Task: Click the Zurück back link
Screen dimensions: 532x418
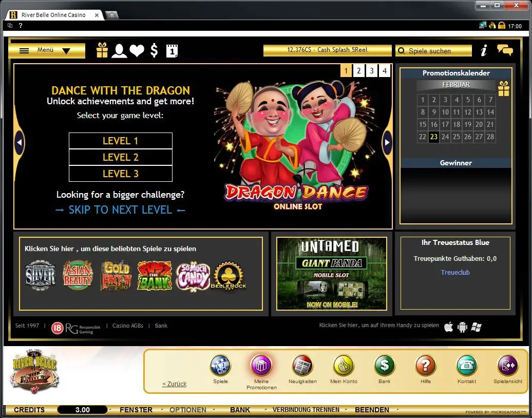Action: pyautogui.click(x=175, y=384)
